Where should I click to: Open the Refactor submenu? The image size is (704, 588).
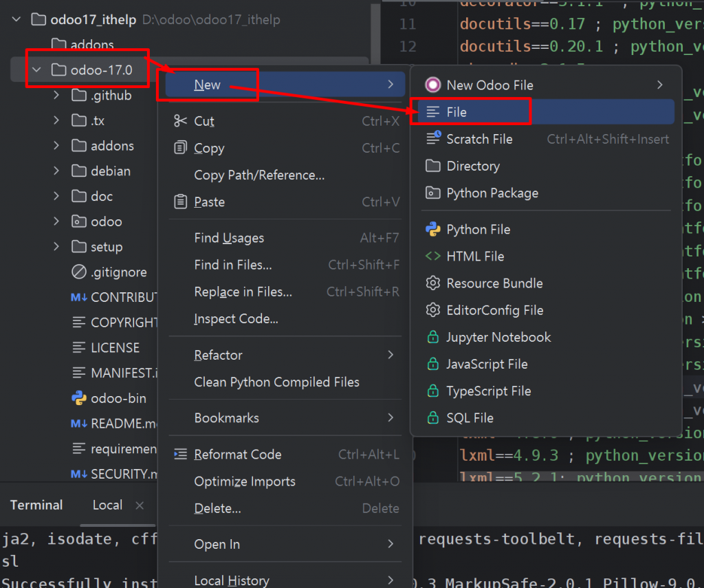coord(285,355)
